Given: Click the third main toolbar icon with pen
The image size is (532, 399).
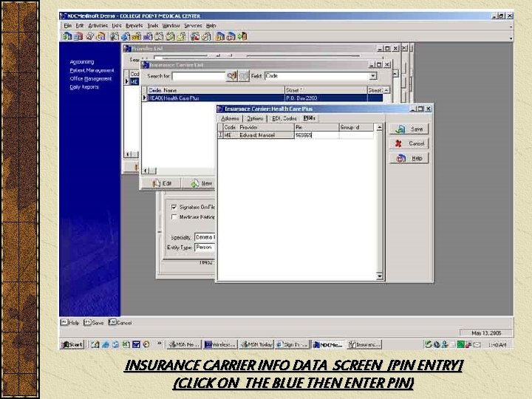Looking at the screenshot, I should pyautogui.click(x=89, y=36).
